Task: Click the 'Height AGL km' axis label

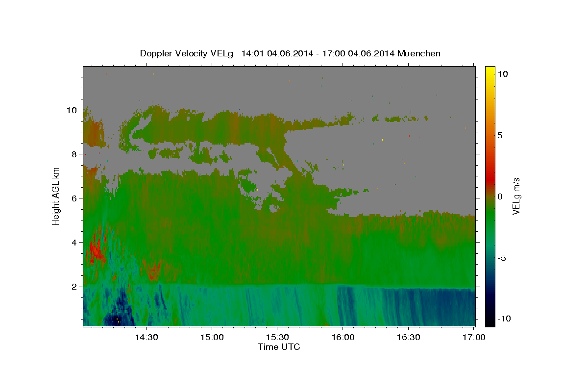Action: 56,196
